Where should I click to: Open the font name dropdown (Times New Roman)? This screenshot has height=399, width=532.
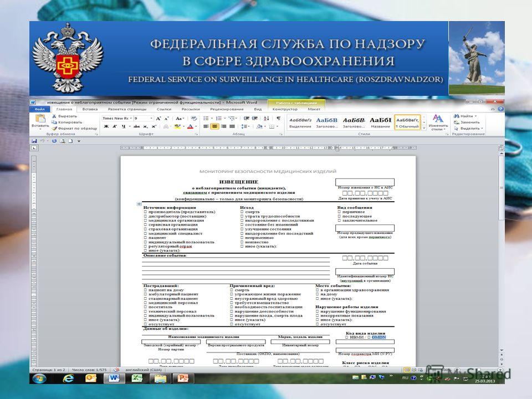tap(131, 119)
